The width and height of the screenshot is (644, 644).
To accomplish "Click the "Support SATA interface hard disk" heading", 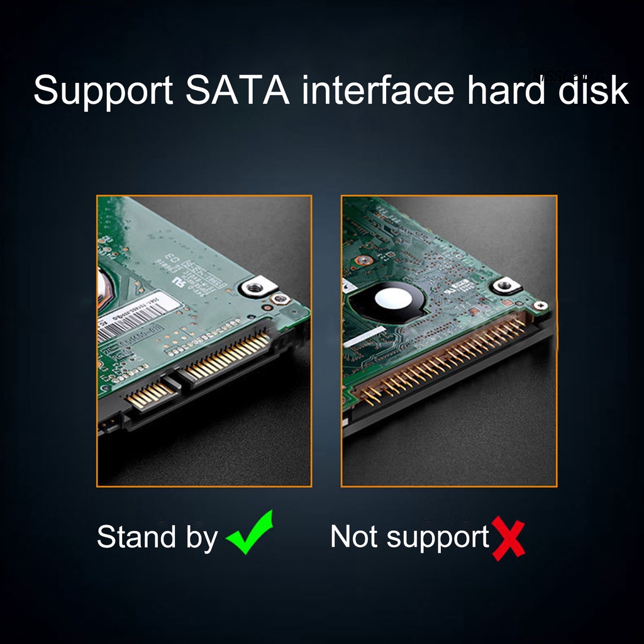I will coord(331,90).
